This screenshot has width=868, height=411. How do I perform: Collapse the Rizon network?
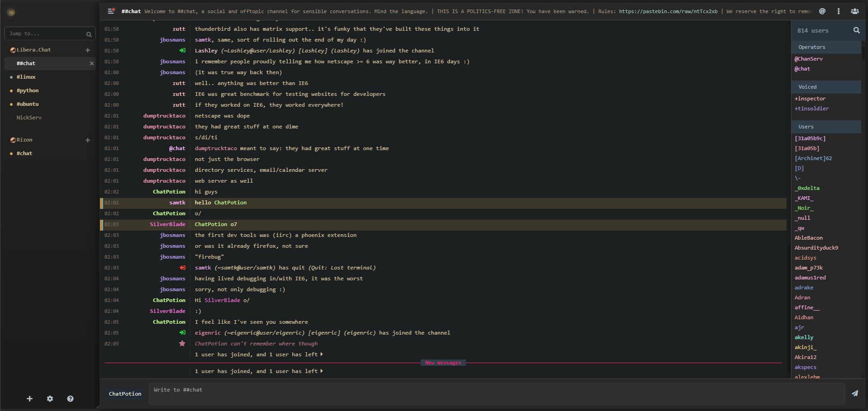pyautogui.click(x=13, y=140)
